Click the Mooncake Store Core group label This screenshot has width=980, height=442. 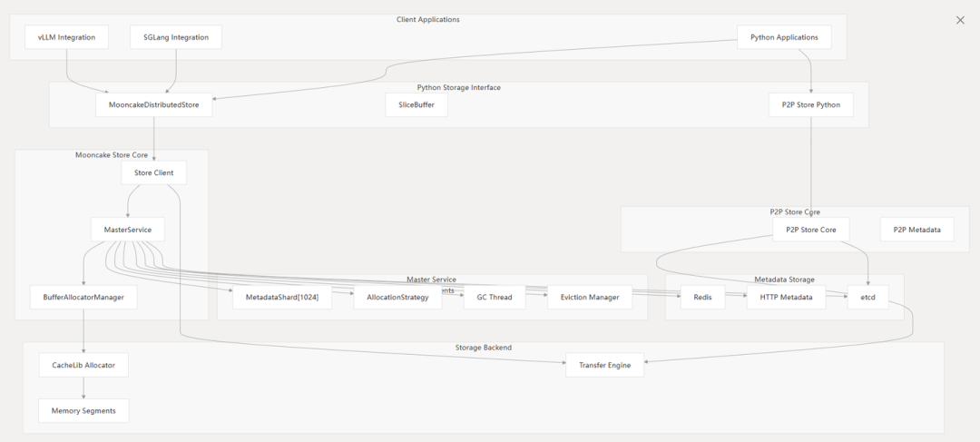[x=112, y=155]
